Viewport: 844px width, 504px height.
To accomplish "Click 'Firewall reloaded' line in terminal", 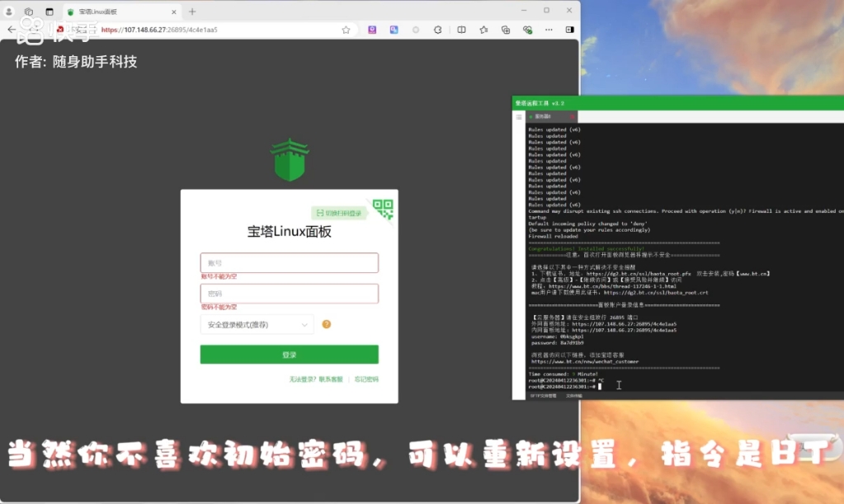I will (x=554, y=236).
